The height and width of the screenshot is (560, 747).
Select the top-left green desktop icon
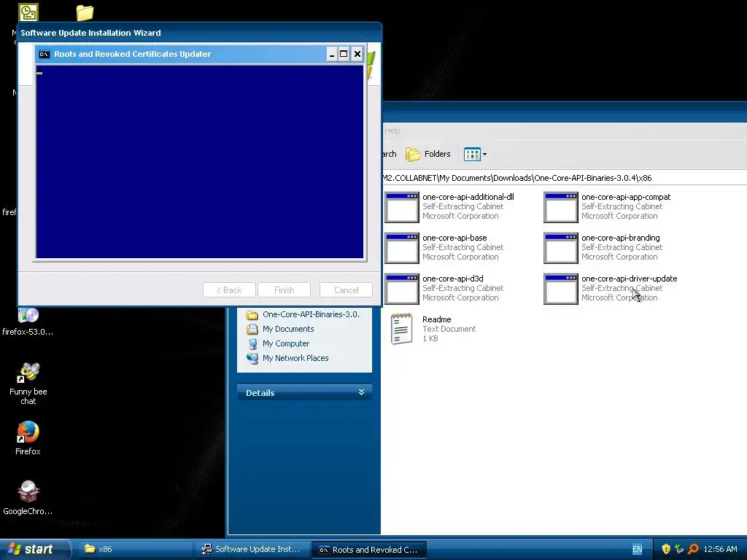point(28,12)
